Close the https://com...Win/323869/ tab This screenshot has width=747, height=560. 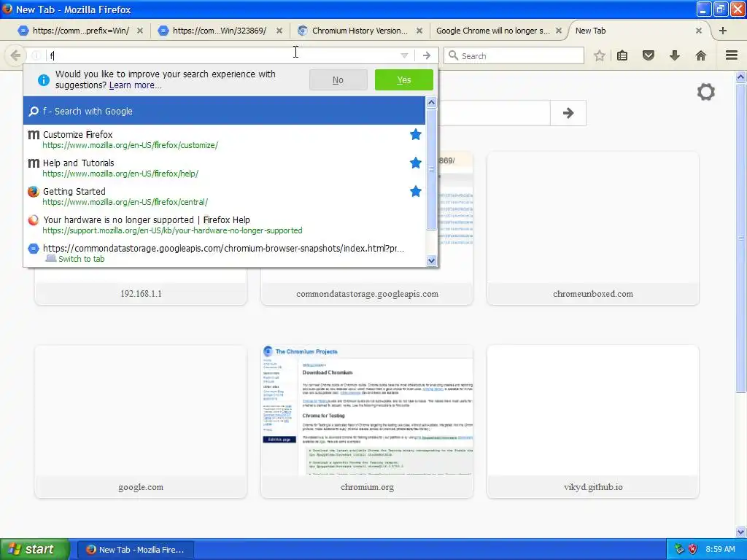[279, 31]
